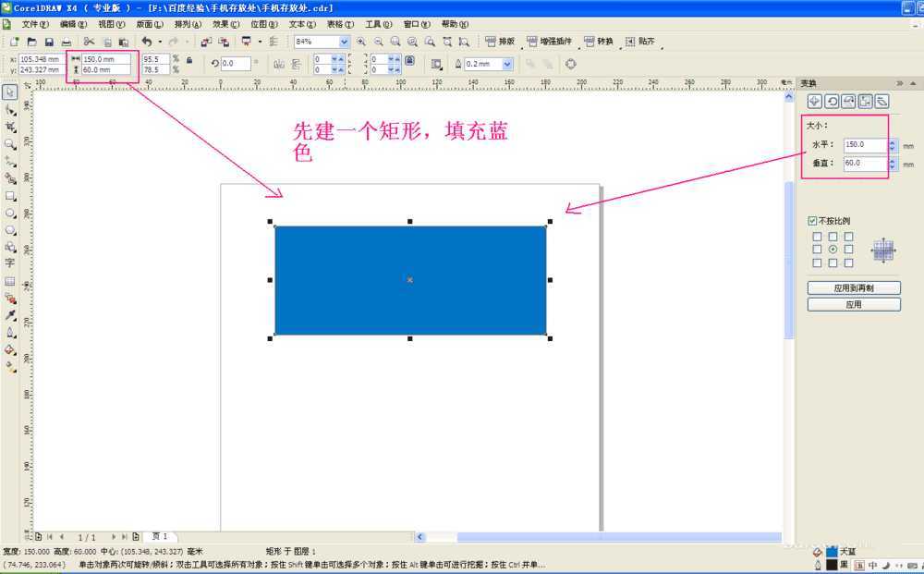Click the Rotate icon in the Transform docker

pyautogui.click(x=833, y=101)
